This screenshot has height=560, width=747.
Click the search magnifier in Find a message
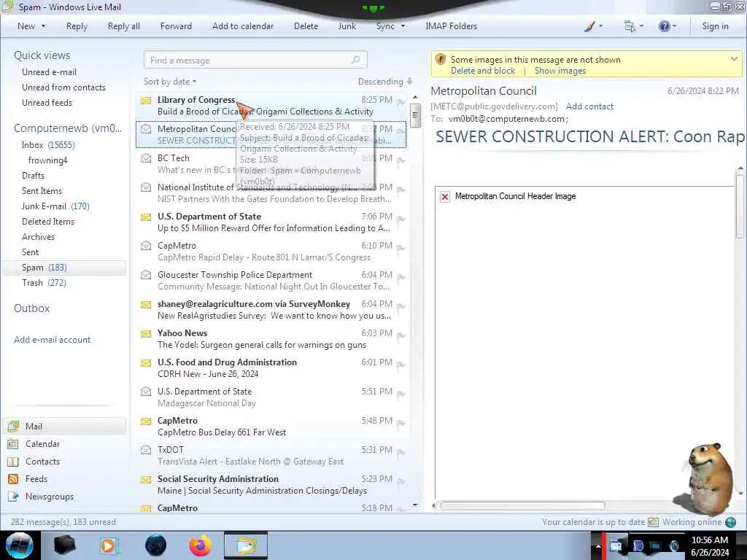[x=355, y=60]
